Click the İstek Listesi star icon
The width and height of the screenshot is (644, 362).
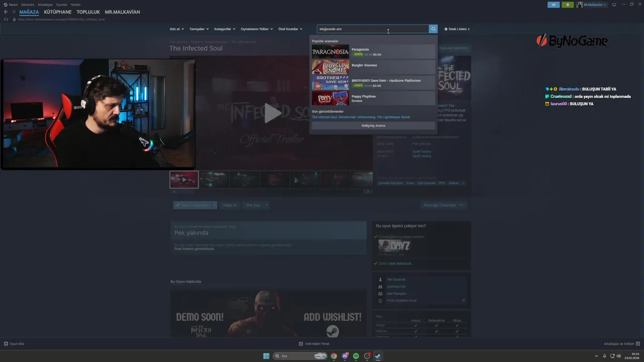point(446,29)
